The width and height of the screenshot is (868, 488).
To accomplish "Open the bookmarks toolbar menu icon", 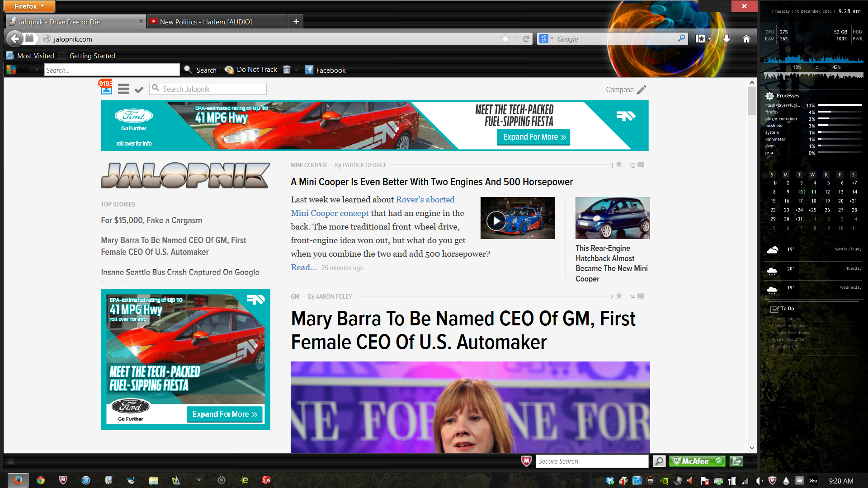I will coord(700,39).
